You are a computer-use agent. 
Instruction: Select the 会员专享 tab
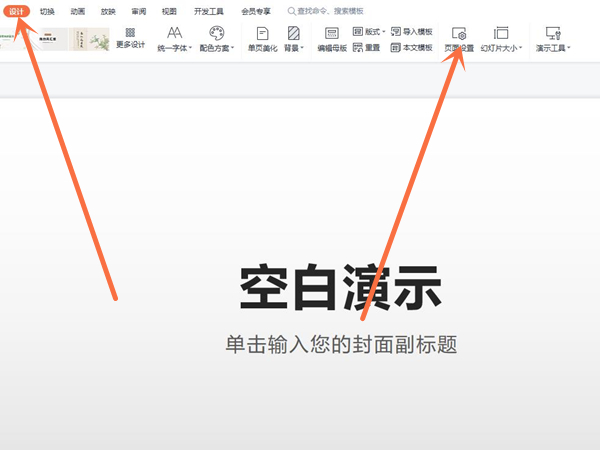256,11
